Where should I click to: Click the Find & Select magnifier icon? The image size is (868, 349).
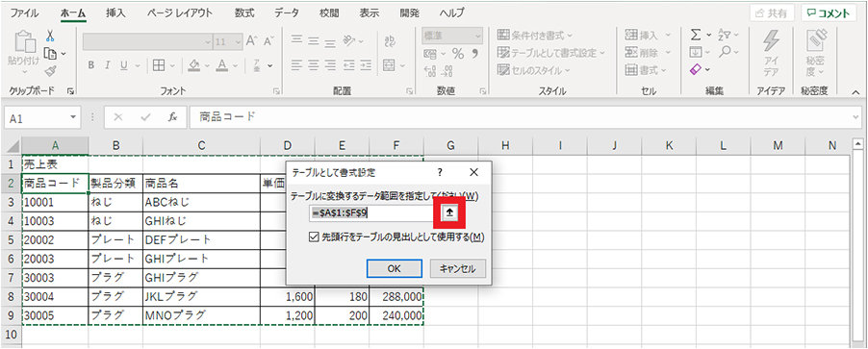click(724, 52)
